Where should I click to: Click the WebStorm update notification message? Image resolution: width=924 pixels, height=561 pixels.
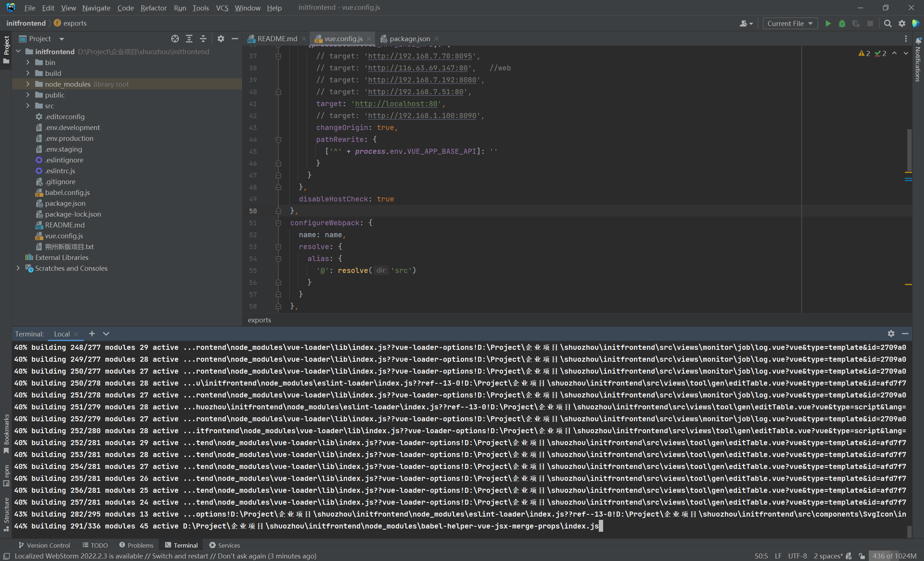pyautogui.click(x=165, y=556)
